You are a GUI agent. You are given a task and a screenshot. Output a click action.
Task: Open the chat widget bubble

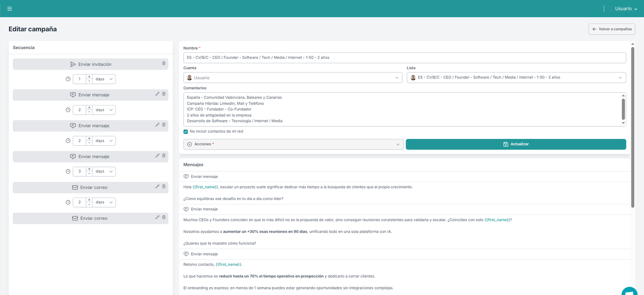click(x=630, y=292)
